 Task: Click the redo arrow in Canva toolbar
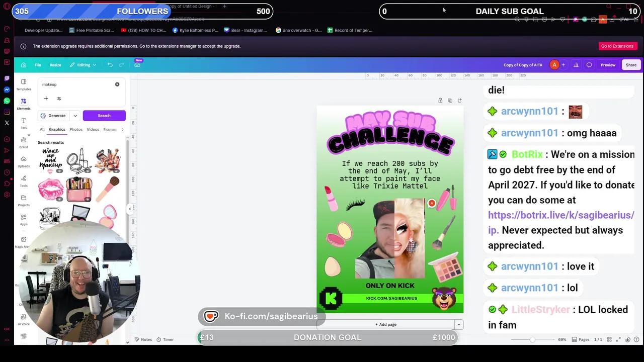121,65
